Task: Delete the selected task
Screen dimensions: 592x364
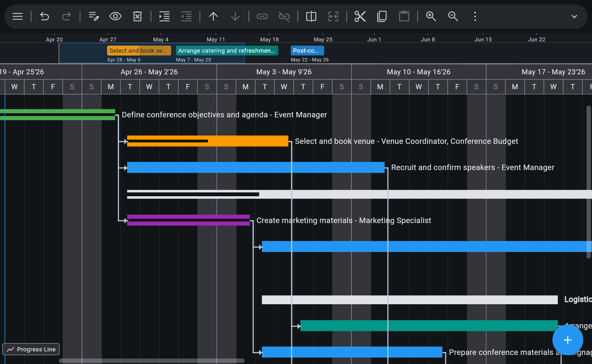Action: [137, 16]
